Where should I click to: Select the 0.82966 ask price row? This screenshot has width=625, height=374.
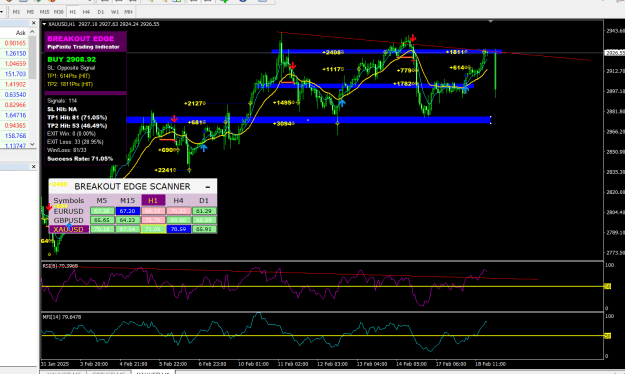click(15, 105)
